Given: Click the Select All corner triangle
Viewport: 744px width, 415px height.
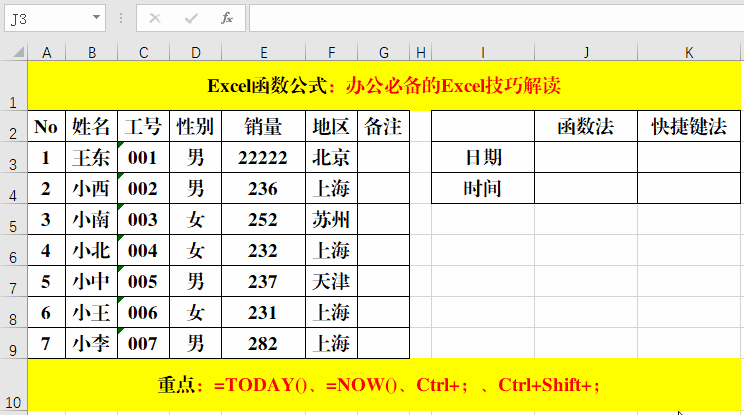Looking at the screenshot, I should pyautogui.click(x=18, y=52).
